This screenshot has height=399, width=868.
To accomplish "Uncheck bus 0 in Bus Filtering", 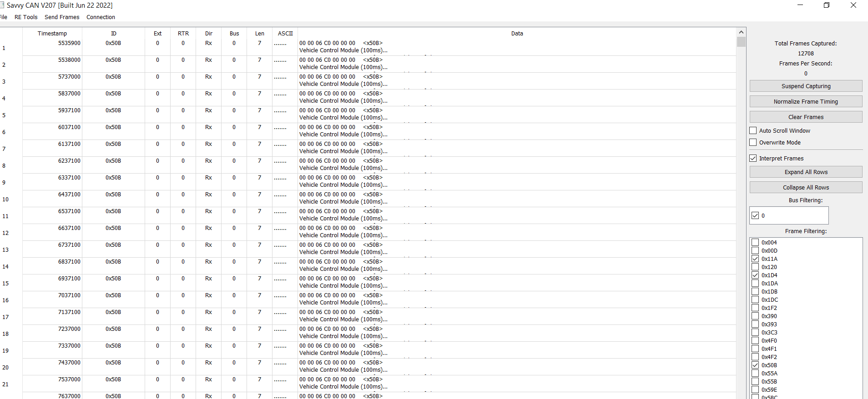I will (756, 216).
